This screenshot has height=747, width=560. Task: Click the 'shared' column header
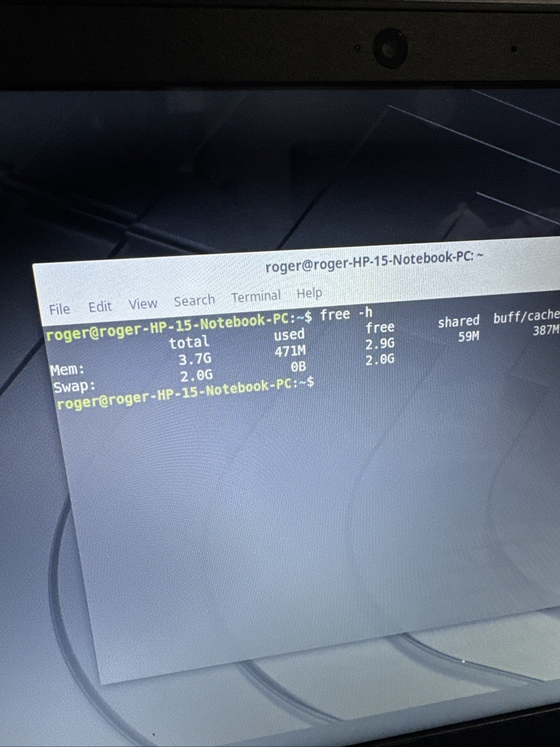[459, 321]
